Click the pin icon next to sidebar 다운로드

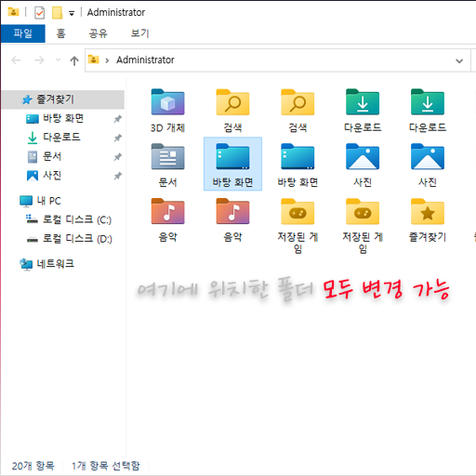117,138
